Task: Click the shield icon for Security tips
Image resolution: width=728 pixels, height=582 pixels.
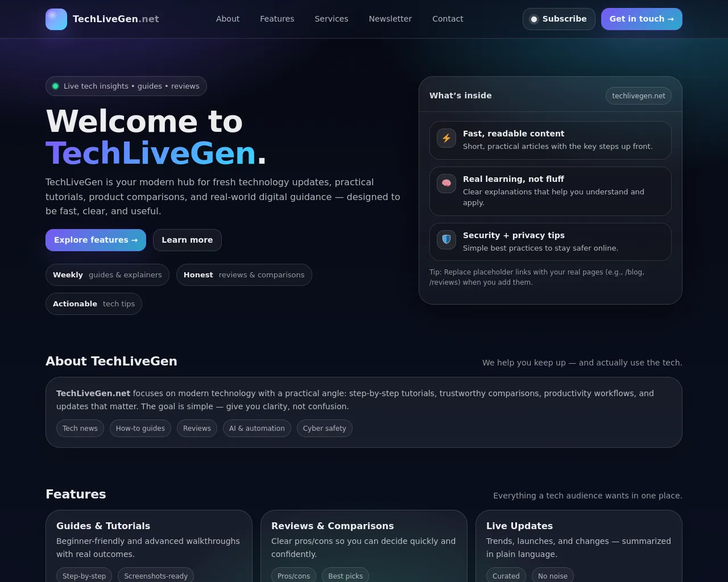Action: (x=446, y=239)
